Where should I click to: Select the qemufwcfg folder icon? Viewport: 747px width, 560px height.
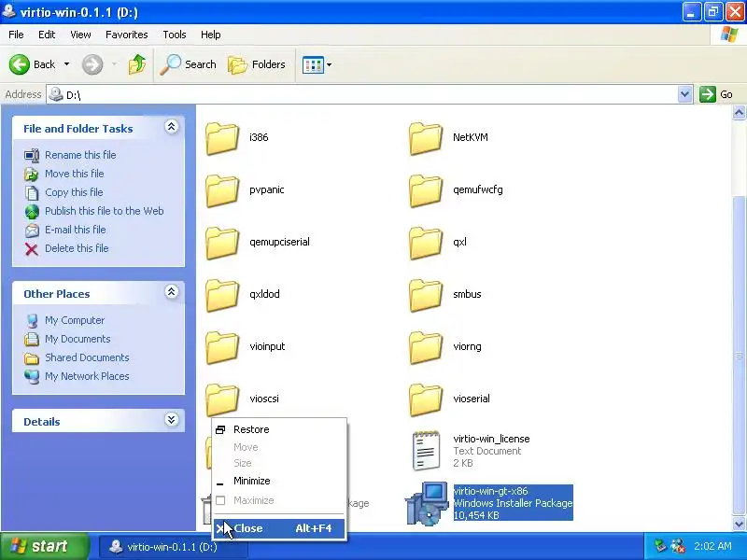coord(426,190)
